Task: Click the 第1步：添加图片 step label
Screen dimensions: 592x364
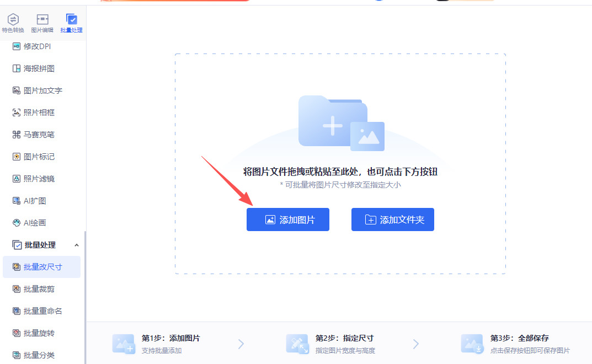Action: (x=170, y=338)
